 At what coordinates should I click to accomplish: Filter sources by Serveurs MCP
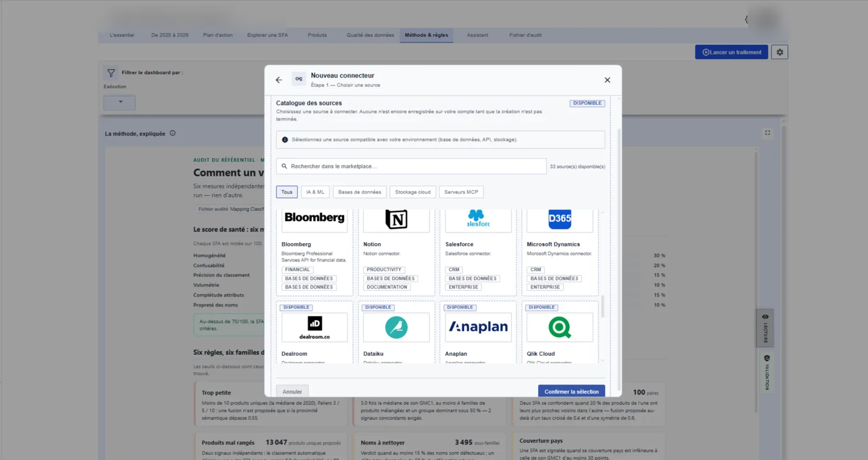click(x=461, y=192)
